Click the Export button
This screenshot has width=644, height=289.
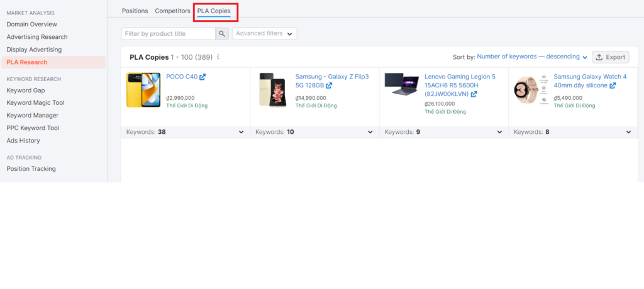click(x=610, y=57)
